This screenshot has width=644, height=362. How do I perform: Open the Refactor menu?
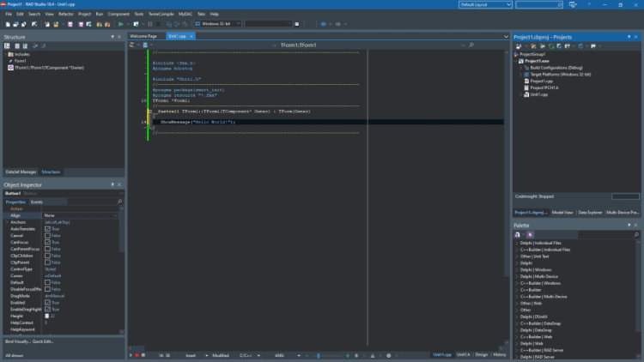click(x=66, y=14)
